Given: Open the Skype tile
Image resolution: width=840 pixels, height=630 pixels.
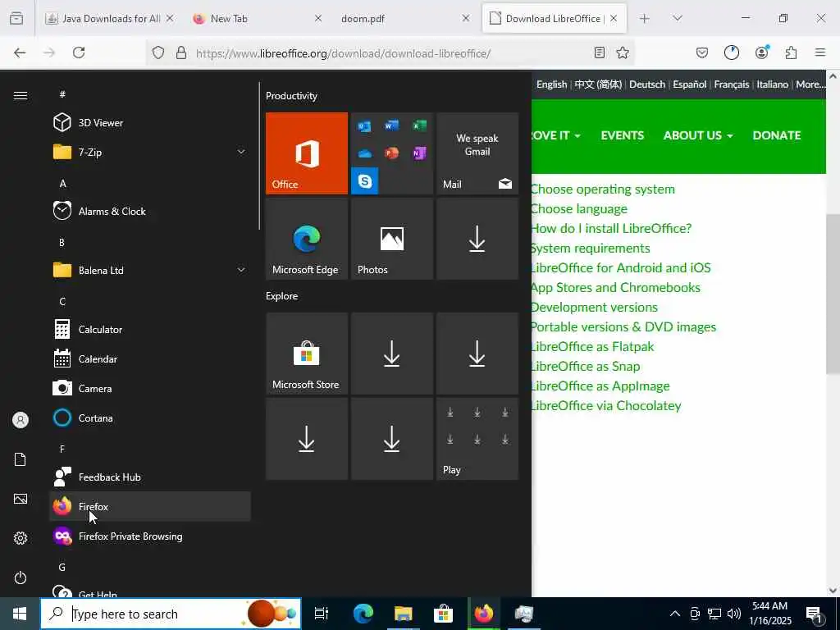Looking at the screenshot, I should click(x=365, y=181).
